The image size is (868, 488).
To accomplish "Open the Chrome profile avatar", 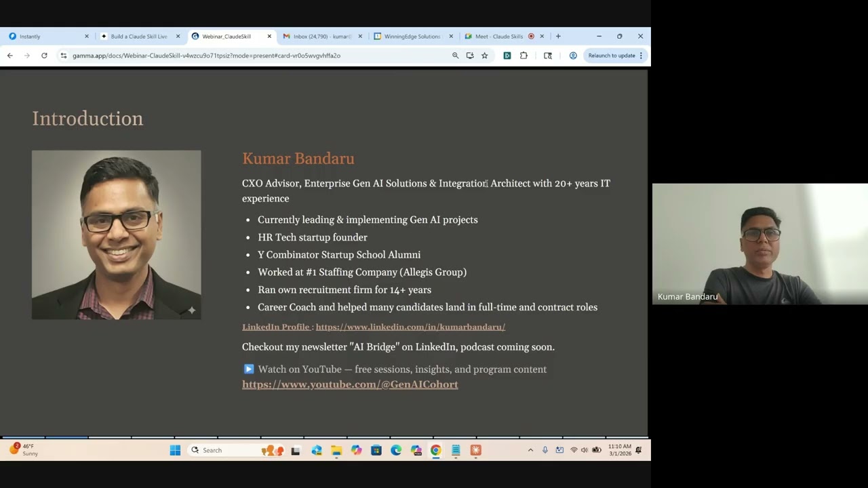I will pyautogui.click(x=573, y=56).
